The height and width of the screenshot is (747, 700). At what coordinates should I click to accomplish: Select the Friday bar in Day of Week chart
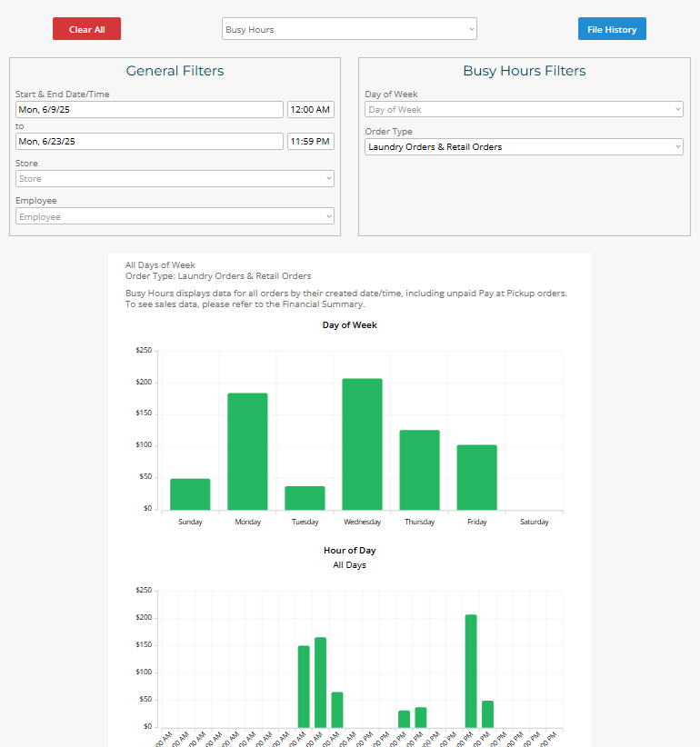(x=477, y=477)
